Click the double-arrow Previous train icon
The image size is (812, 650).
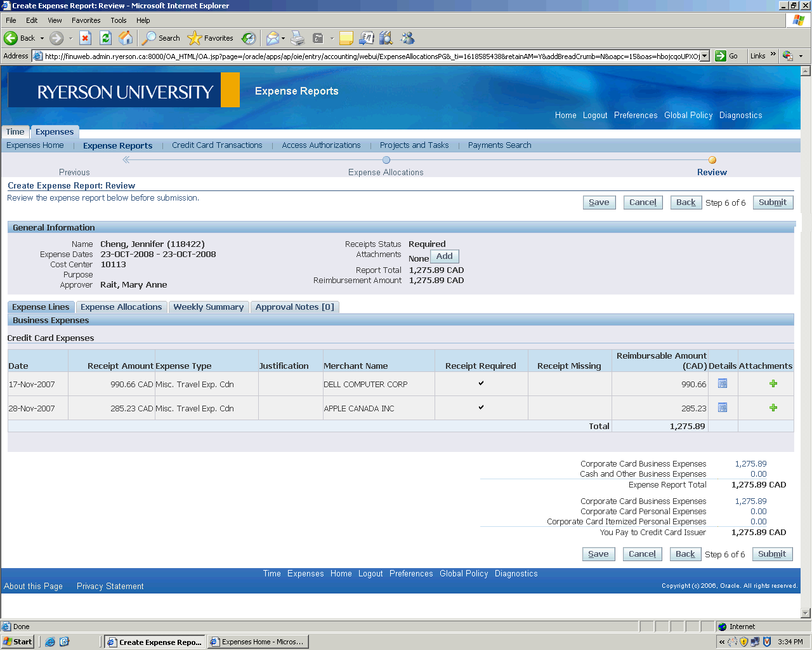[126, 160]
